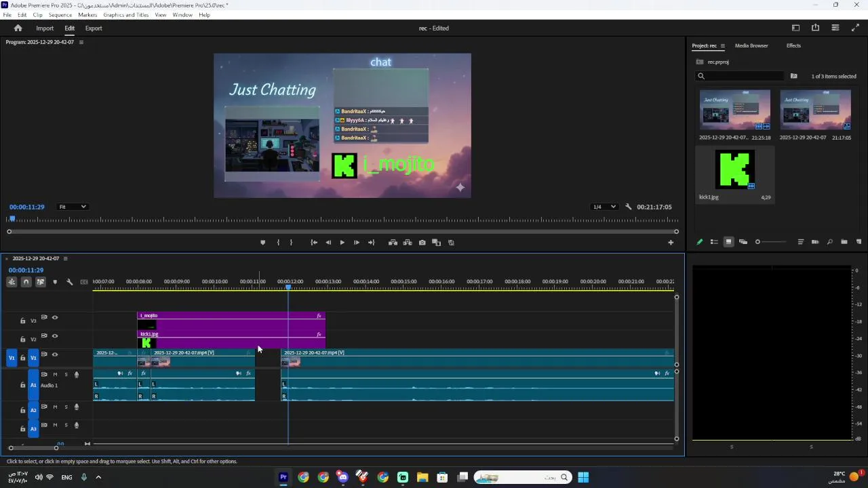This screenshot has width=868, height=488.
Task: Go to Out point button
Action: (x=371, y=243)
